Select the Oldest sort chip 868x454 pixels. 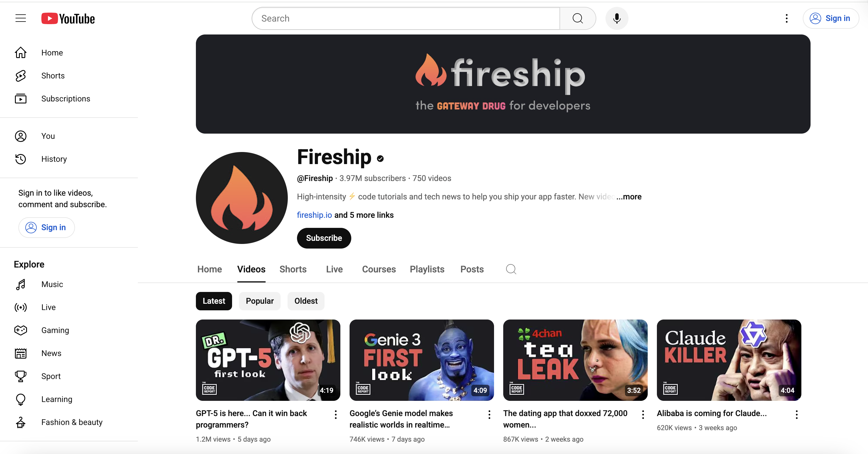pos(306,301)
